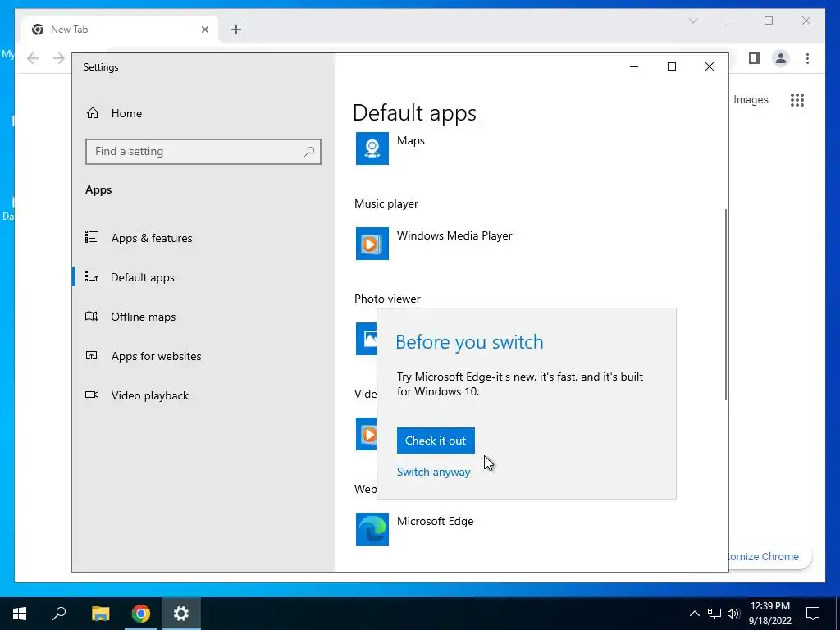Close the New Tab in Chrome
The width and height of the screenshot is (840, 630).
coord(204,30)
